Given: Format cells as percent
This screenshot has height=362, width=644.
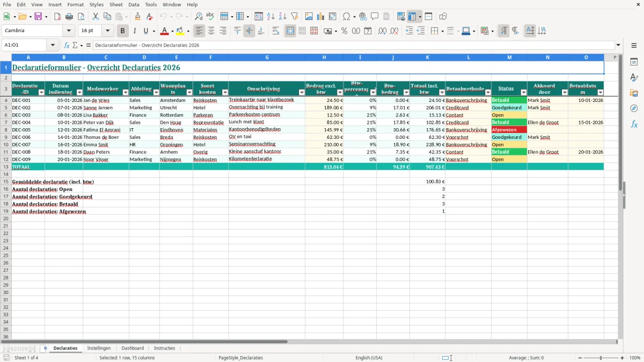Looking at the screenshot, I should click(x=344, y=31).
